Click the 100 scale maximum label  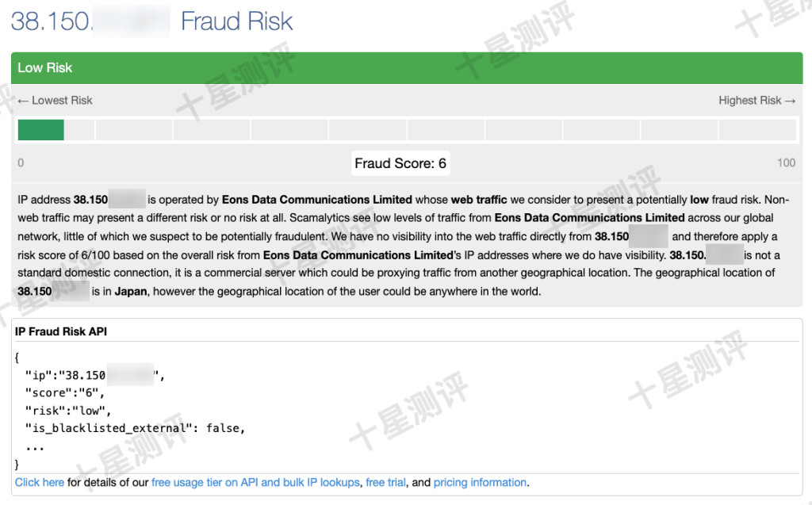point(786,163)
